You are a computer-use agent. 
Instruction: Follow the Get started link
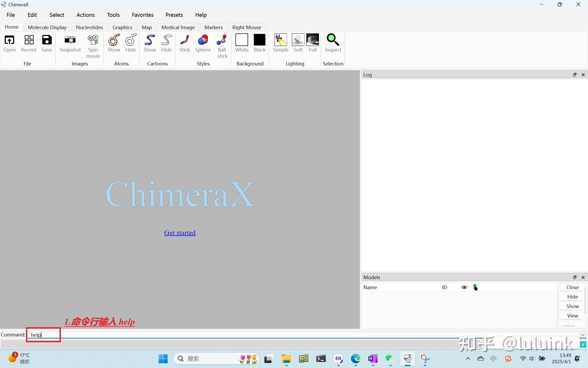point(180,233)
